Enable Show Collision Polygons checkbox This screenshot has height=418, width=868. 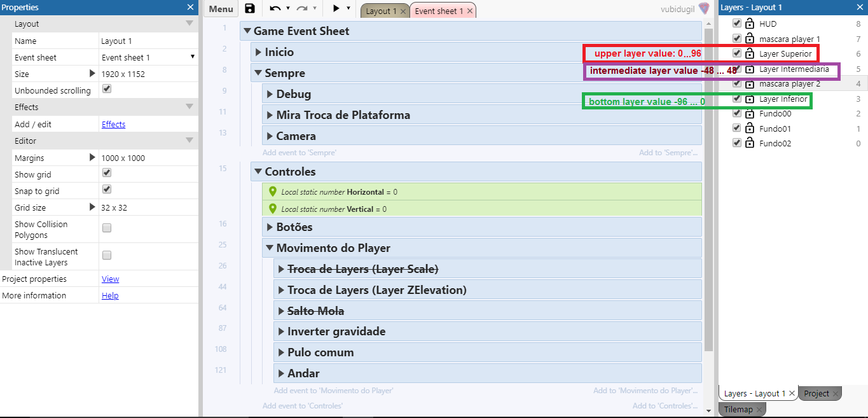coord(107,228)
